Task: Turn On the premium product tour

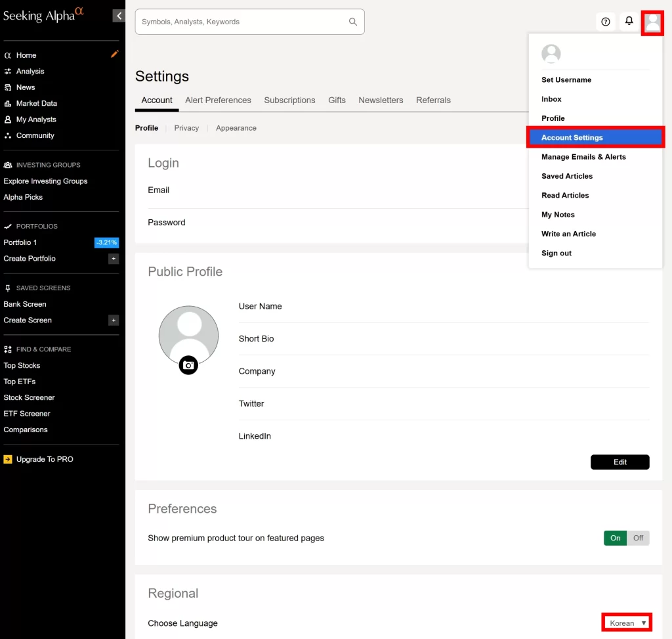Action: 615,538
